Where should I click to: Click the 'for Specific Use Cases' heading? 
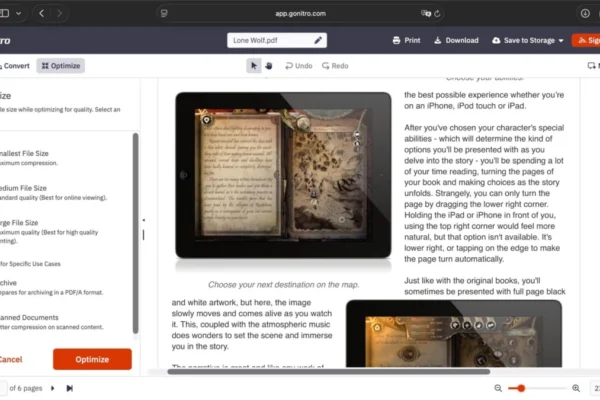click(30, 264)
